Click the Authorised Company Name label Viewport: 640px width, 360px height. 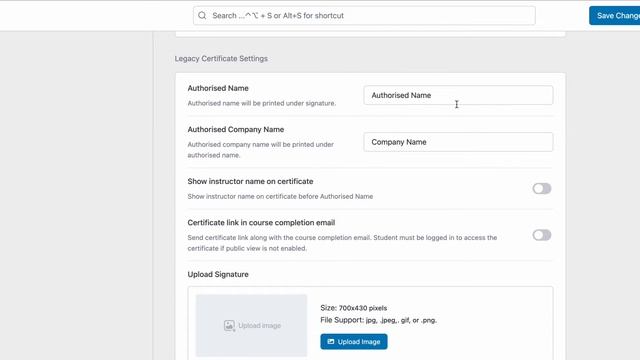pyautogui.click(x=236, y=129)
